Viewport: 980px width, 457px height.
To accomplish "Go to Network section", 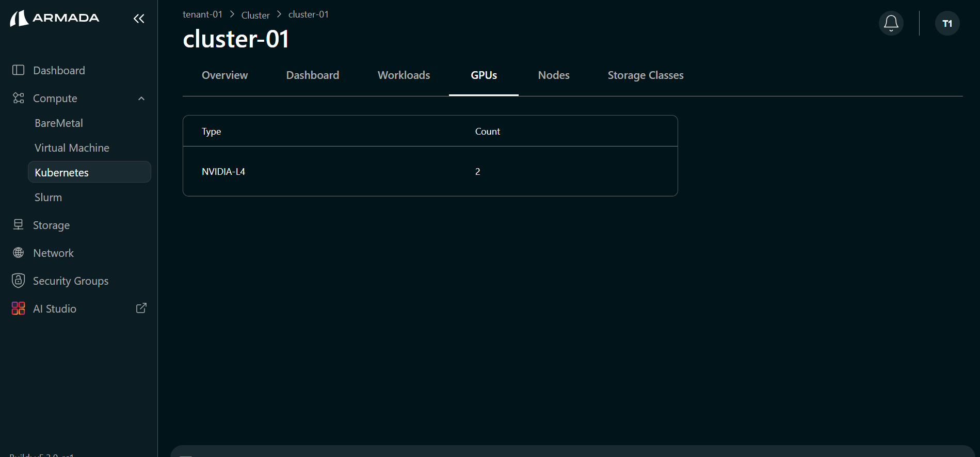I will point(53,253).
